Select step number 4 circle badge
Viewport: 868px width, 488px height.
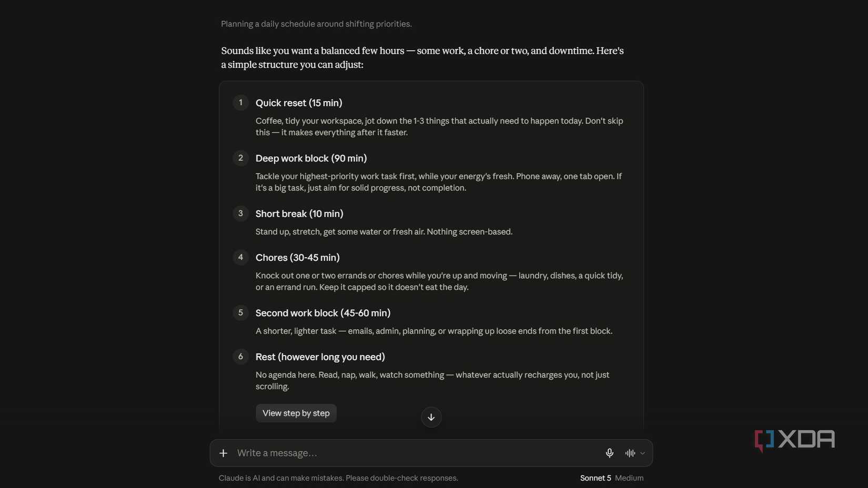[x=240, y=257]
